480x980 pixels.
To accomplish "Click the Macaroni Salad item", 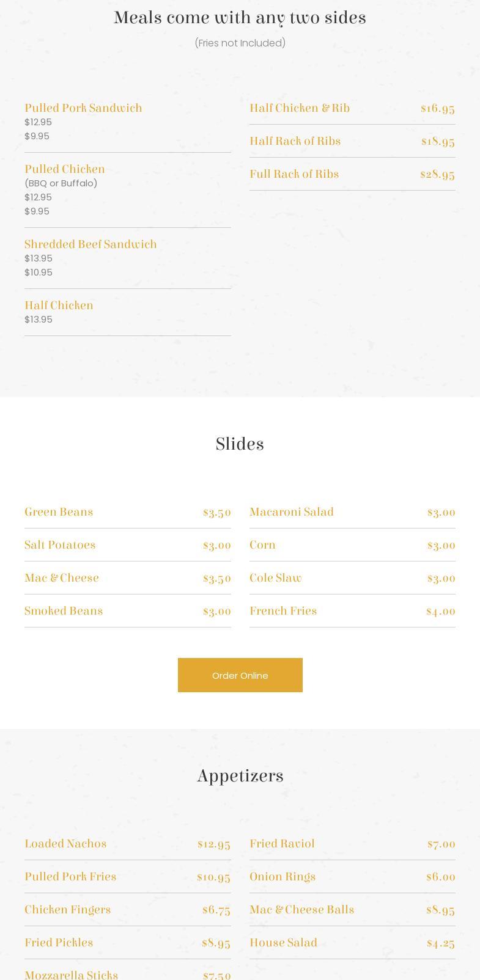I will 292,512.
